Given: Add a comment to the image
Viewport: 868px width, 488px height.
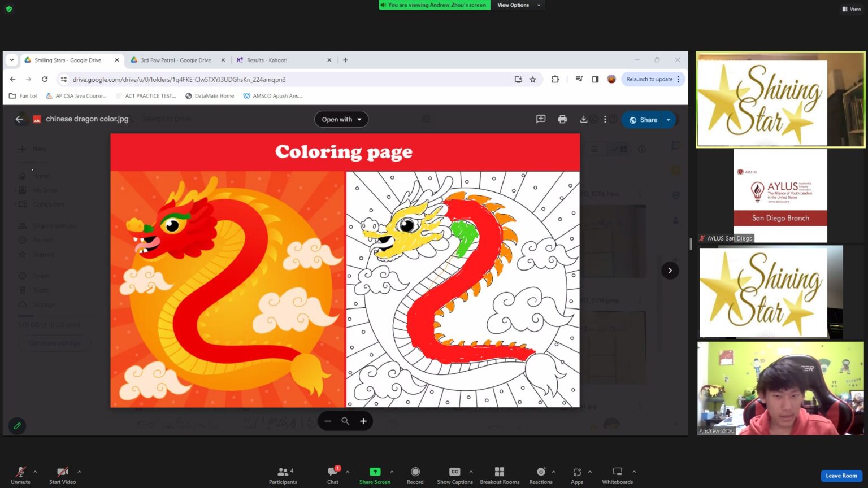Looking at the screenshot, I should point(541,119).
